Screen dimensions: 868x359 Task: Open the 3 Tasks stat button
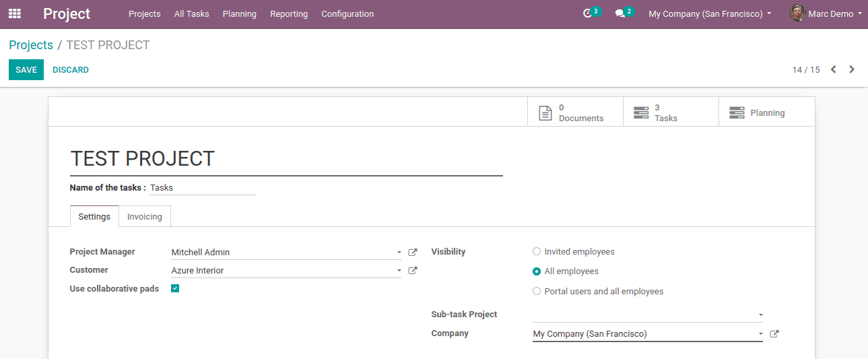click(671, 112)
